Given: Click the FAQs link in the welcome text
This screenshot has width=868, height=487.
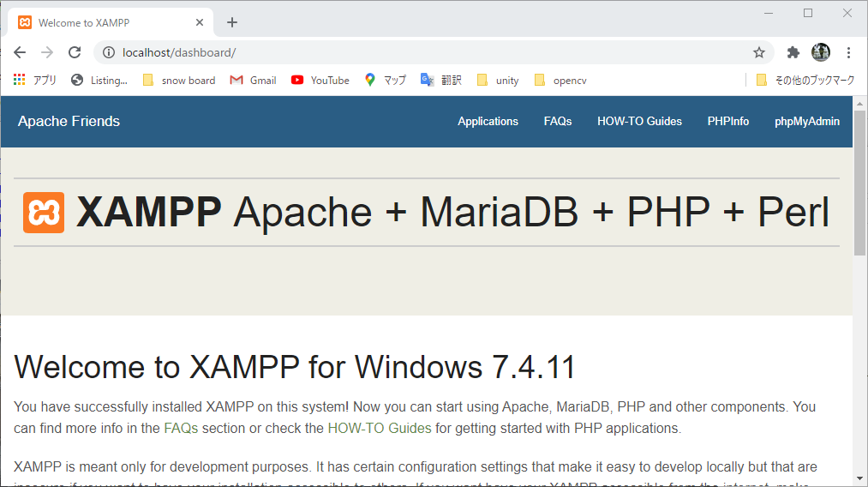Looking at the screenshot, I should click(181, 428).
